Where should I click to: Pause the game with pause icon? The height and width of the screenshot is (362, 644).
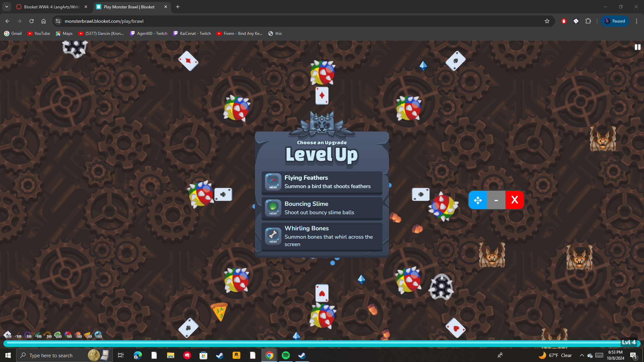point(637,47)
